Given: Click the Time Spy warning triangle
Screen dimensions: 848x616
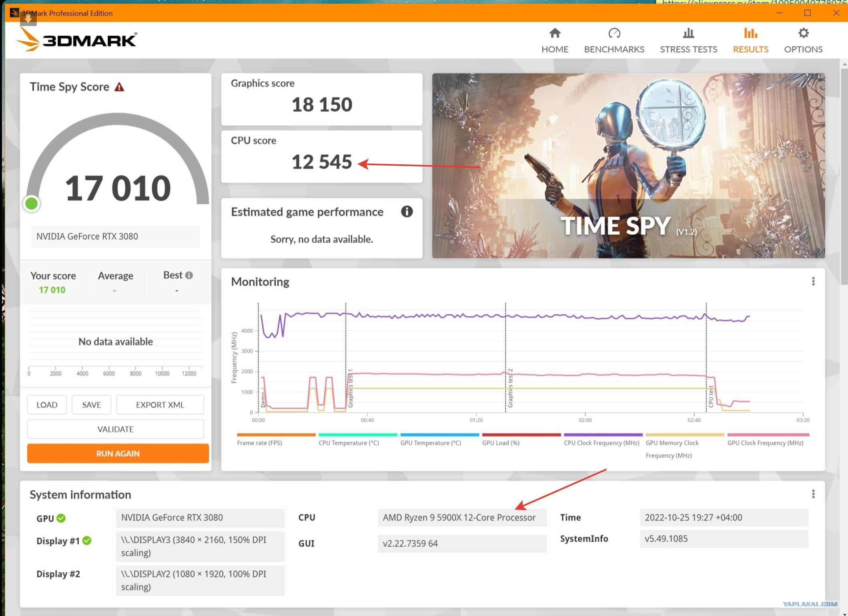Looking at the screenshot, I should click(119, 87).
